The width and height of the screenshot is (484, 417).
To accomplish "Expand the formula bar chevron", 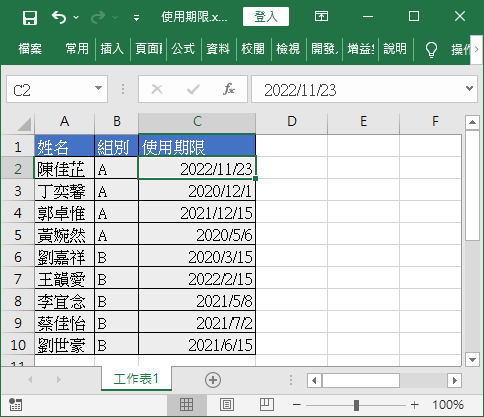I will (469, 88).
